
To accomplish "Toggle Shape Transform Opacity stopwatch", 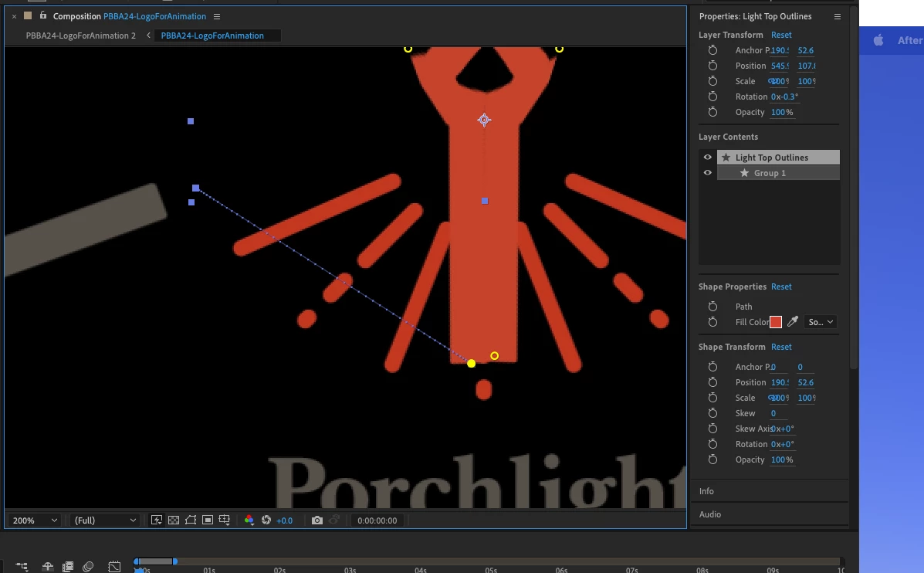I will point(712,459).
